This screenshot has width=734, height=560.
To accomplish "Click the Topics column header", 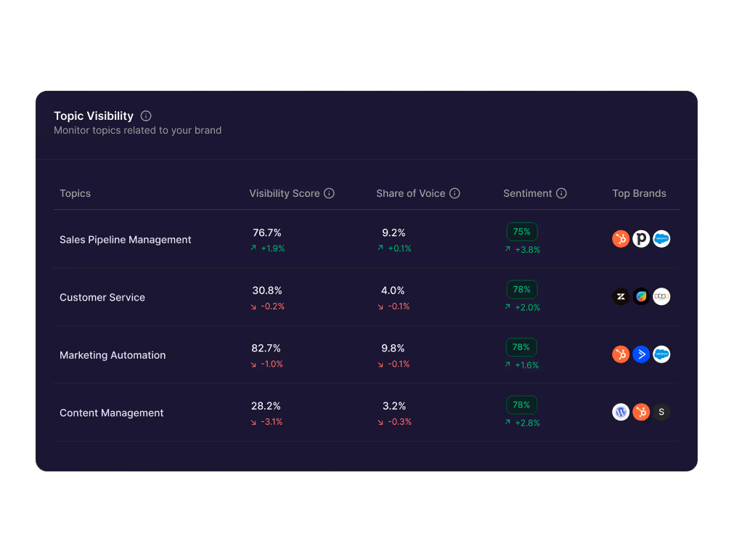I will click(75, 193).
